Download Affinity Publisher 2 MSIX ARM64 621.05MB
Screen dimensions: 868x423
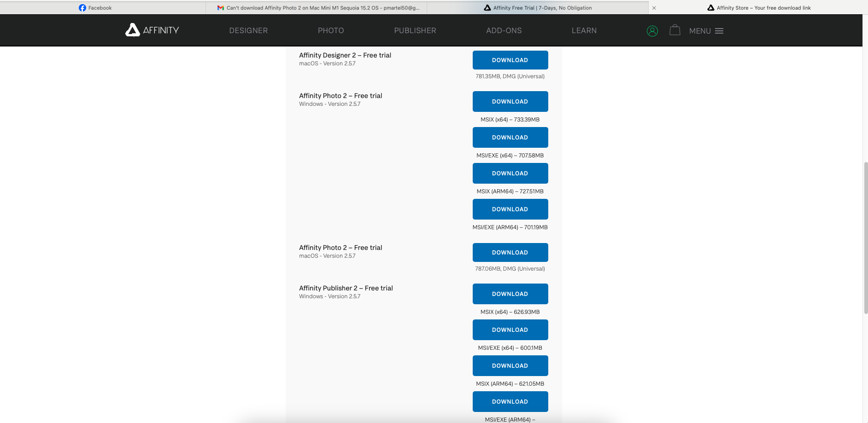click(x=510, y=365)
